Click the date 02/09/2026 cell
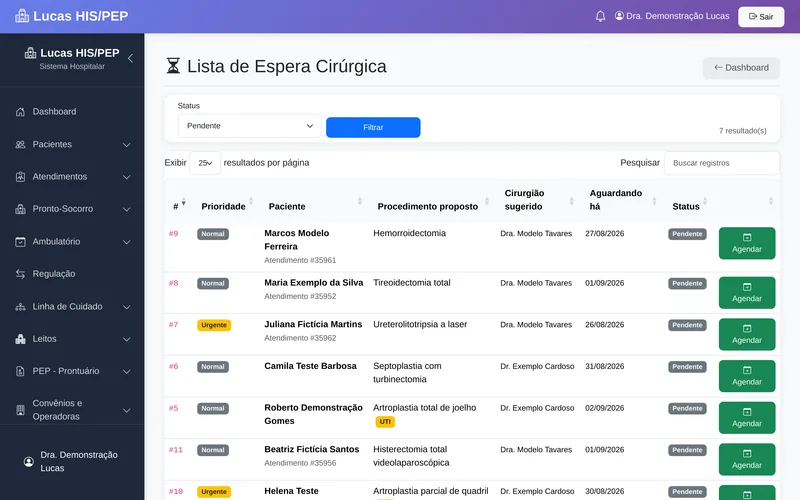 click(x=605, y=408)
